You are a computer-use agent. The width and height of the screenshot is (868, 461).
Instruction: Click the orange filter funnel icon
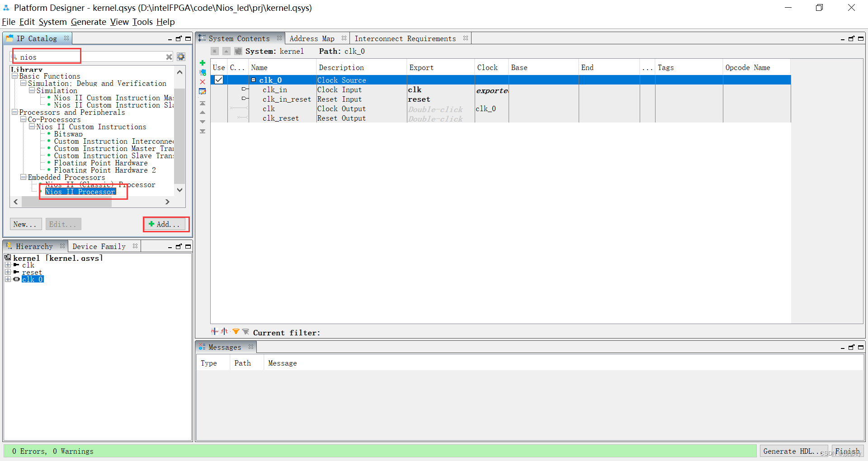236,332
